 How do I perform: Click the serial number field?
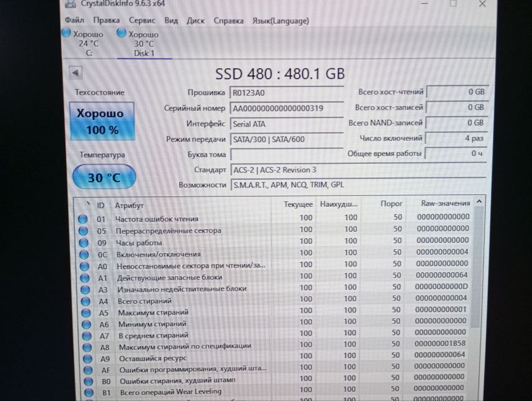point(287,108)
